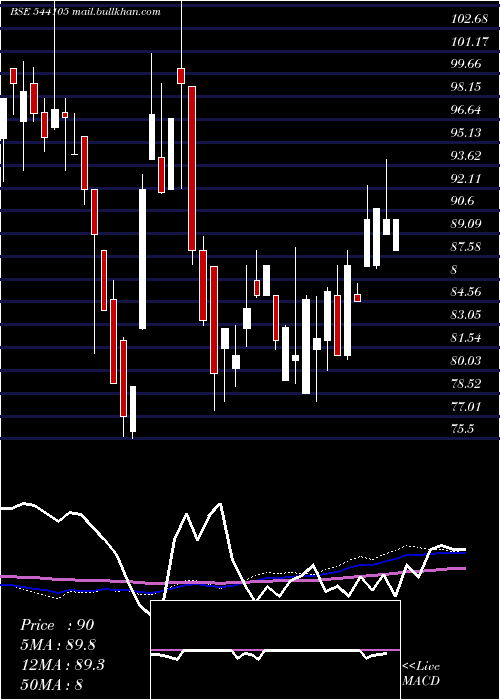Select the 87.58 price level label
Image resolution: width=500 pixels, height=700 pixels.
point(466,246)
